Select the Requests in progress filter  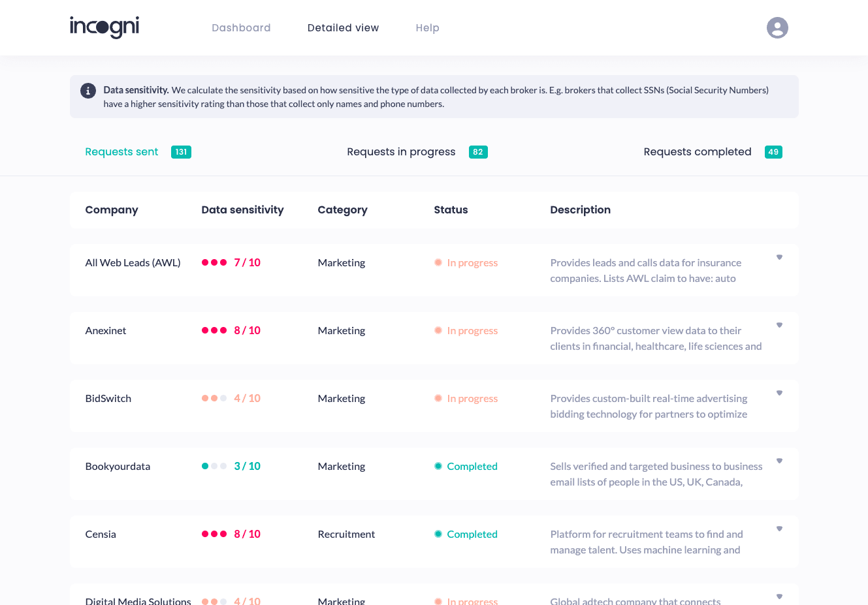[400, 151]
